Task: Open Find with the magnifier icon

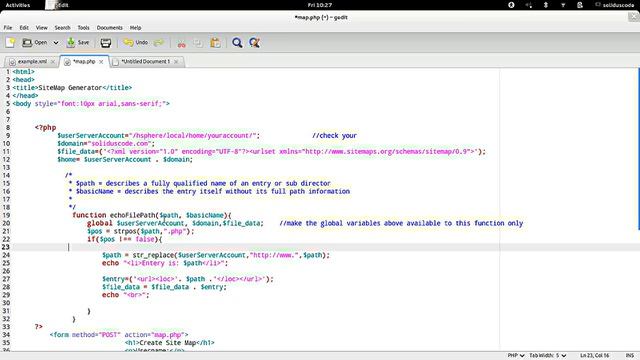Action: (237, 43)
